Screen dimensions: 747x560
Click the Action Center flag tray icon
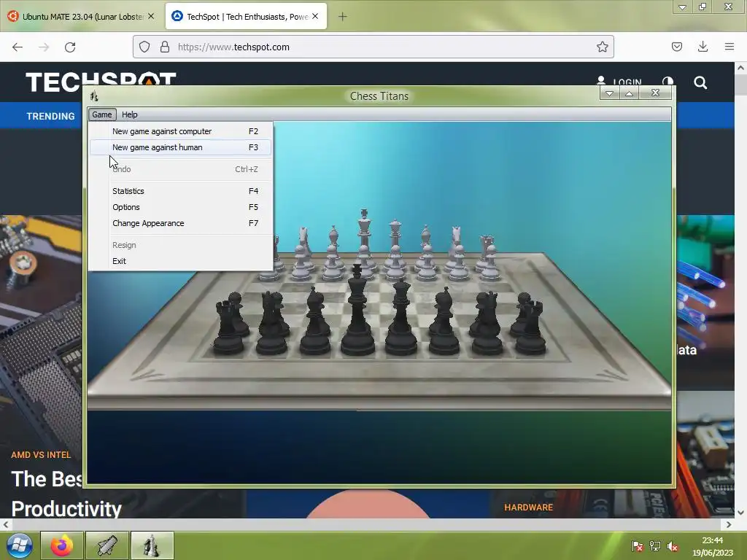tap(637, 546)
